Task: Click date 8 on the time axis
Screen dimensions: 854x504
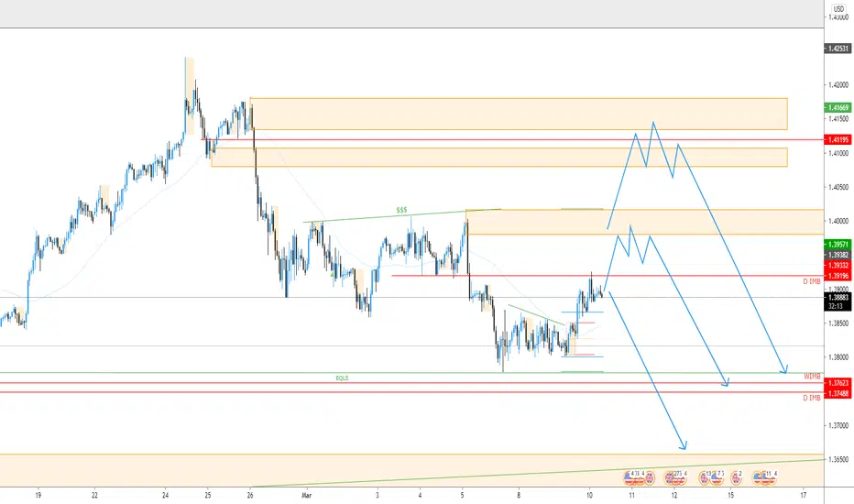Action: click(519, 495)
